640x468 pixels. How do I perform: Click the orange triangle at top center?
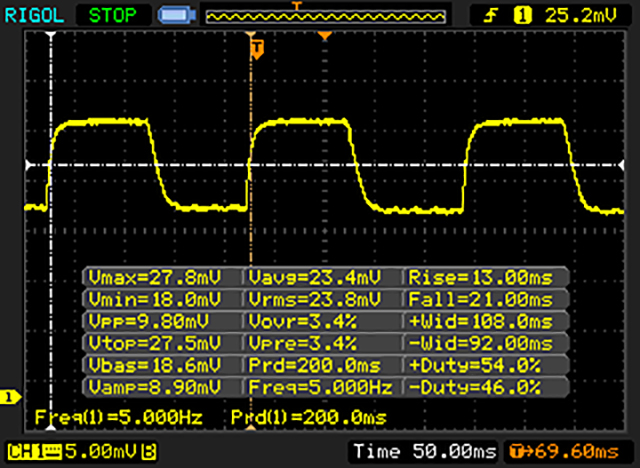[324, 37]
